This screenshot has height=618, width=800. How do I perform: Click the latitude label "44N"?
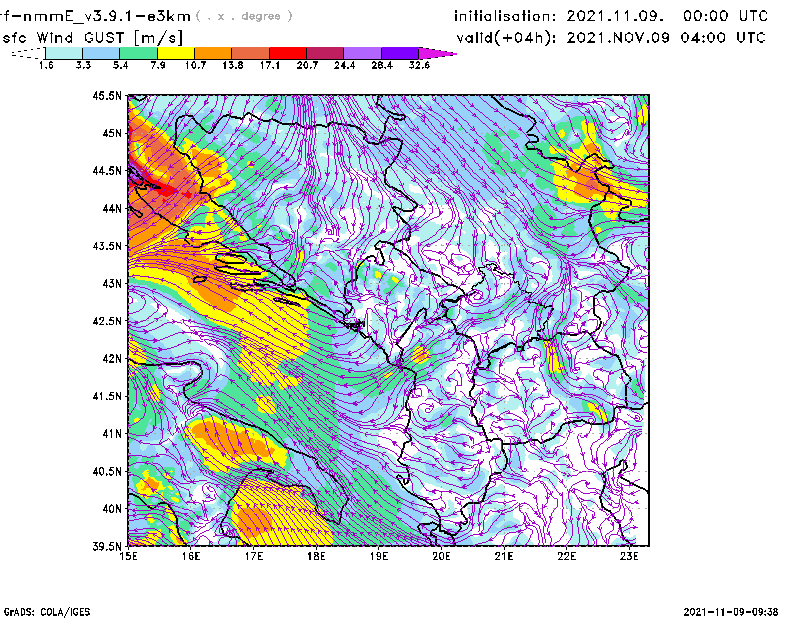point(112,208)
